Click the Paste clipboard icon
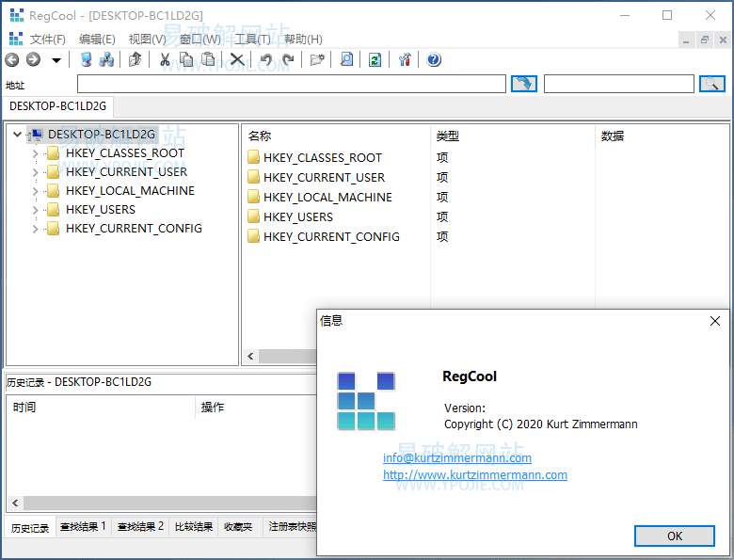The height and width of the screenshot is (560, 734). (207, 60)
